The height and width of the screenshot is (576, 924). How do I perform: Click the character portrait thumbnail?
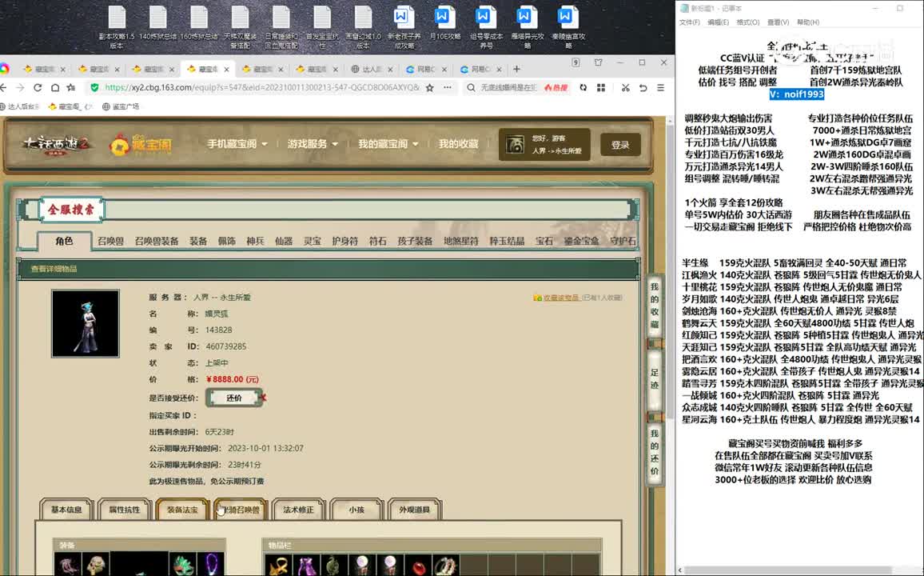pos(86,323)
